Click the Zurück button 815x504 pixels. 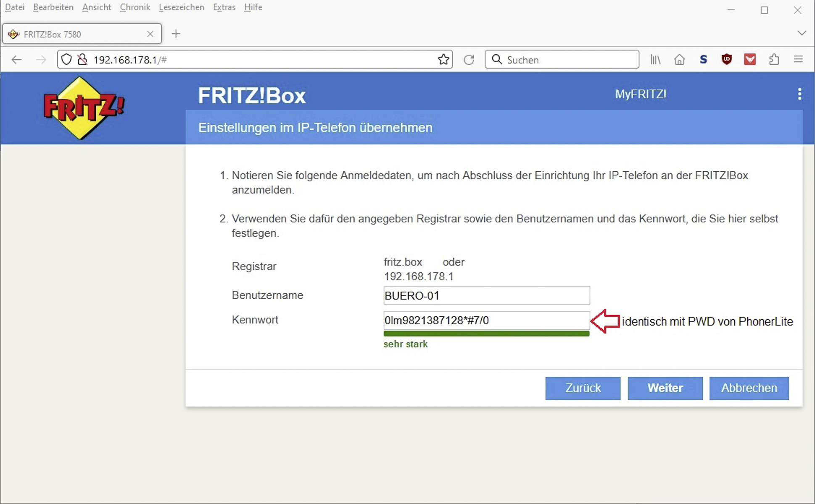coord(583,388)
